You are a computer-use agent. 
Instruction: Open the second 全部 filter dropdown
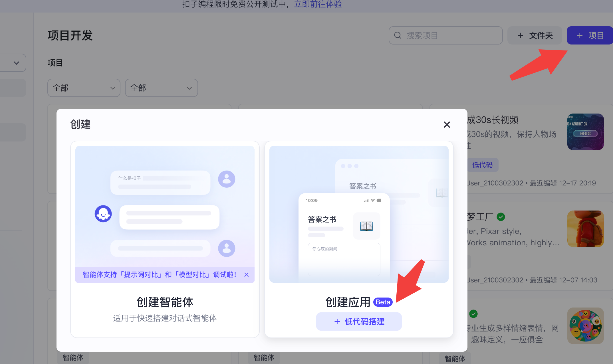click(x=161, y=88)
